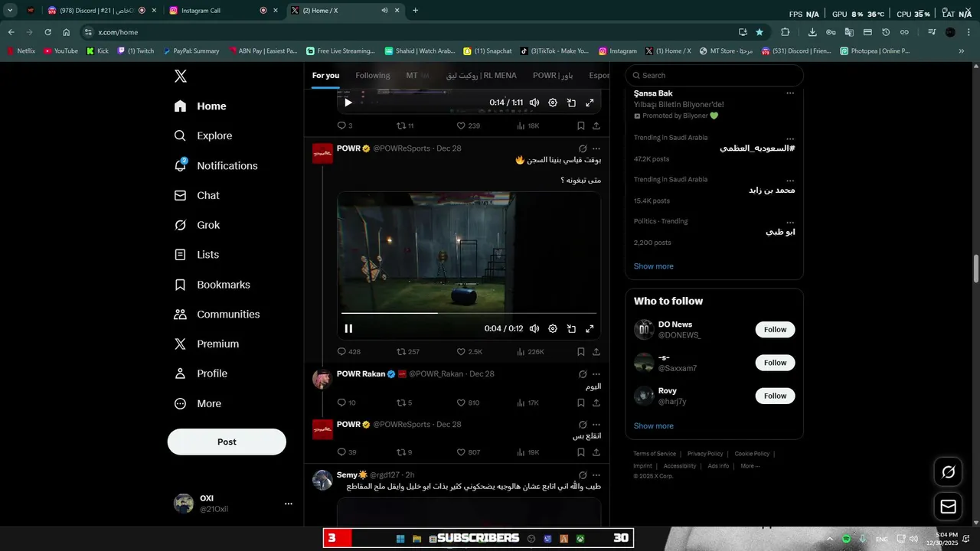This screenshot has width=980, height=551.
Task: Like POWR Rakan's post with 810 likes
Action: [468, 403]
